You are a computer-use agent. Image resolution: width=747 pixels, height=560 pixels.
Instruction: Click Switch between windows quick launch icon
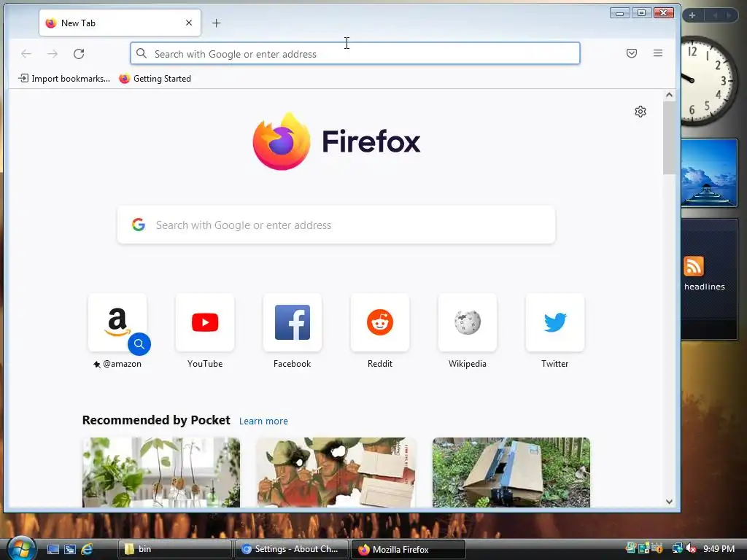[x=70, y=549]
